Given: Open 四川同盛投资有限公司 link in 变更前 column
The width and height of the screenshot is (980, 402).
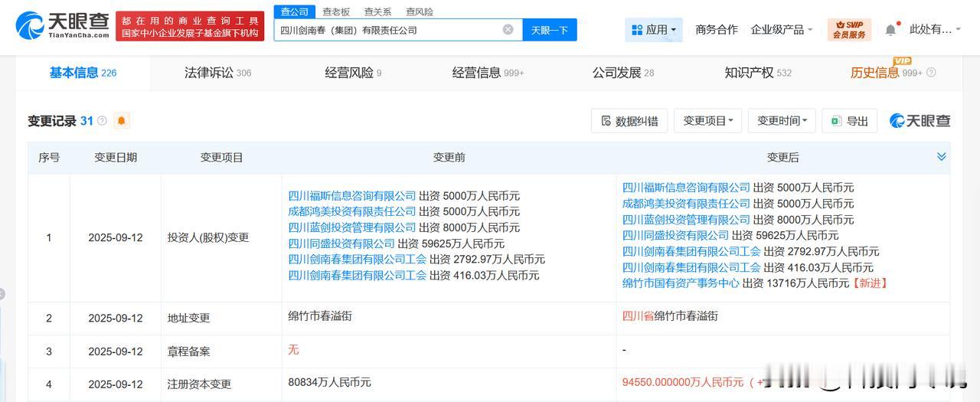Looking at the screenshot, I should tap(341, 243).
